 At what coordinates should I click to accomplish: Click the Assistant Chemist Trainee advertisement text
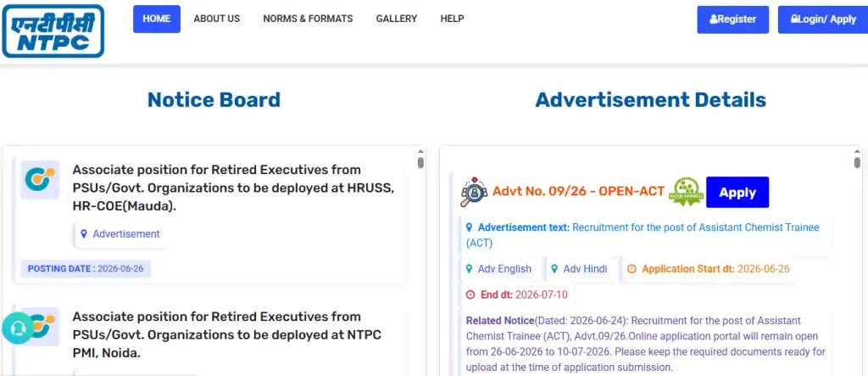pos(643,235)
